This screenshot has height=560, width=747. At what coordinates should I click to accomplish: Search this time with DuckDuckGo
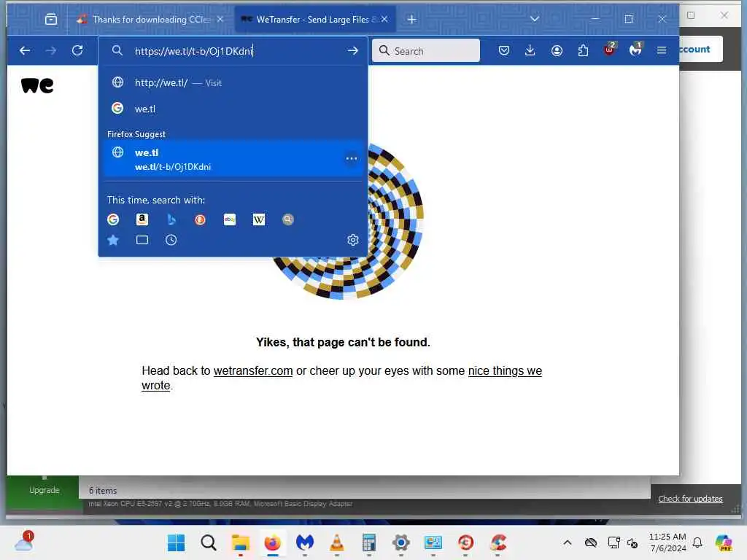pos(200,219)
